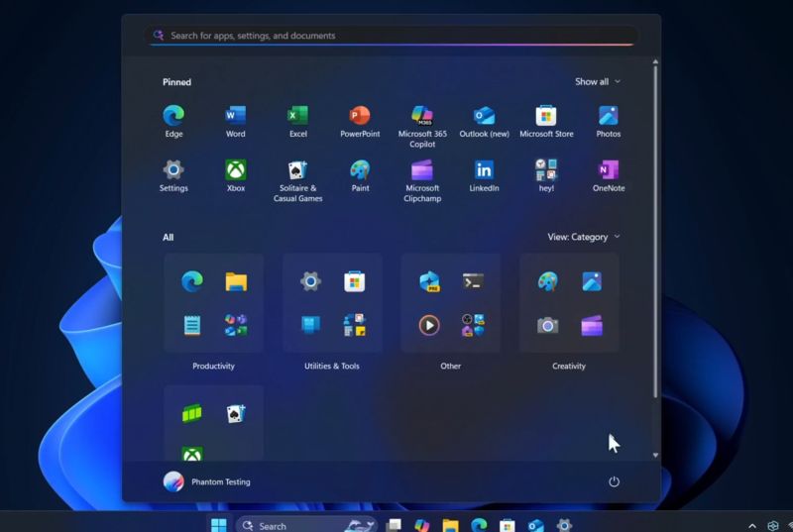Open Solitaire in the bottom games category

coord(236,414)
